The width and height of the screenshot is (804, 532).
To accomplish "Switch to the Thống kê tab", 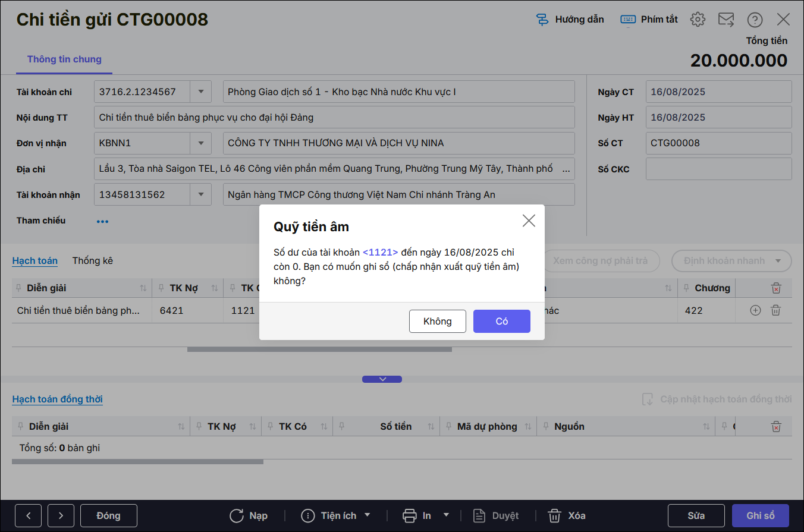I will click(x=93, y=261).
